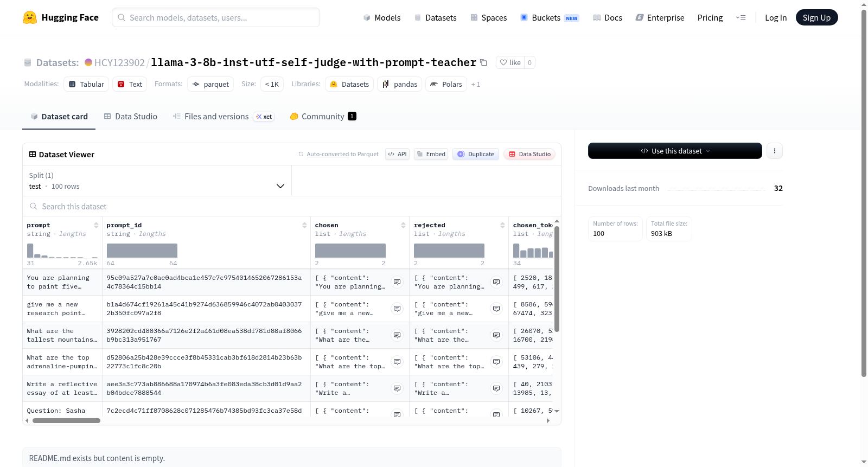Copy dataset name with the copy icon

tap(483, 62)
